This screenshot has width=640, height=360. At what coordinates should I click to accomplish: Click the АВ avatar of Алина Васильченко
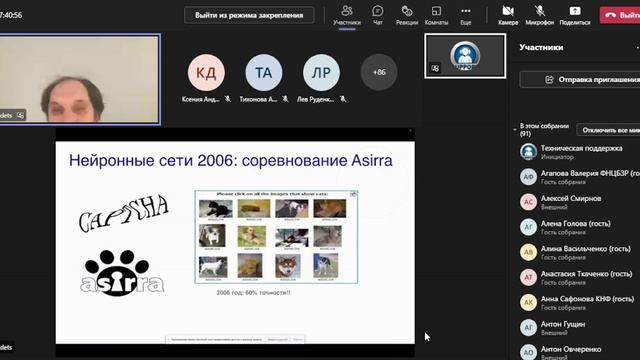pos(528,252)
